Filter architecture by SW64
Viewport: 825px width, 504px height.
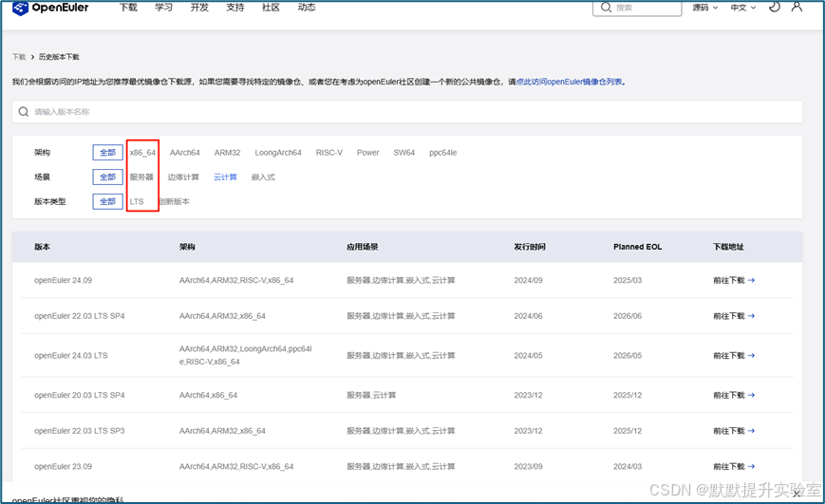404,153
